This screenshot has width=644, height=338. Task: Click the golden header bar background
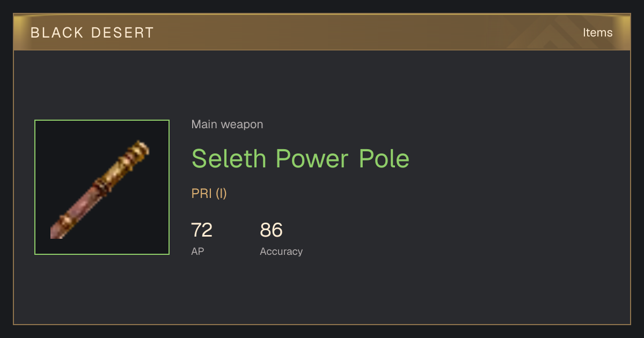[x=322, y=33]
